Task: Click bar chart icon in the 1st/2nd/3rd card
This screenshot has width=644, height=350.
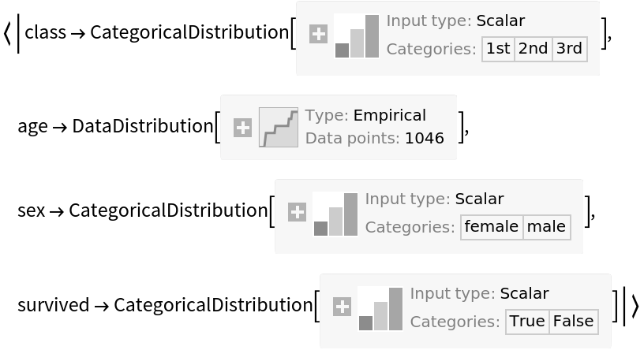Action: tap(357, 36)
